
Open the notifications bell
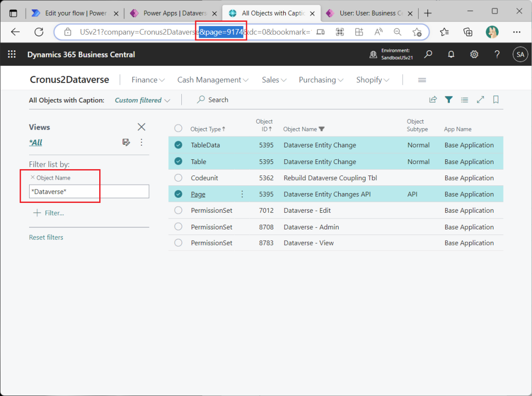click(451, 54)
